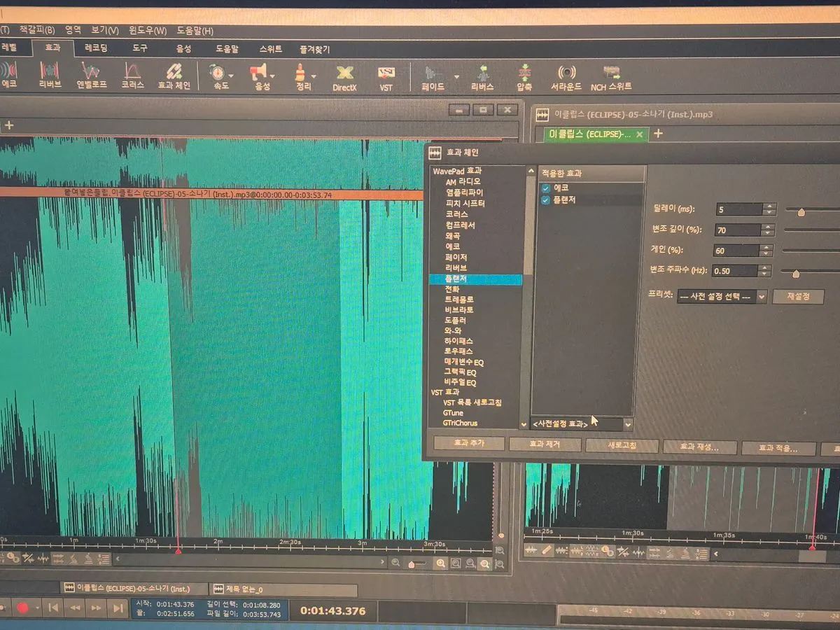Open the 프리셋 사전 설정 선택 dropdown
This screenshot has width=840, height=630.
point(722,297)
